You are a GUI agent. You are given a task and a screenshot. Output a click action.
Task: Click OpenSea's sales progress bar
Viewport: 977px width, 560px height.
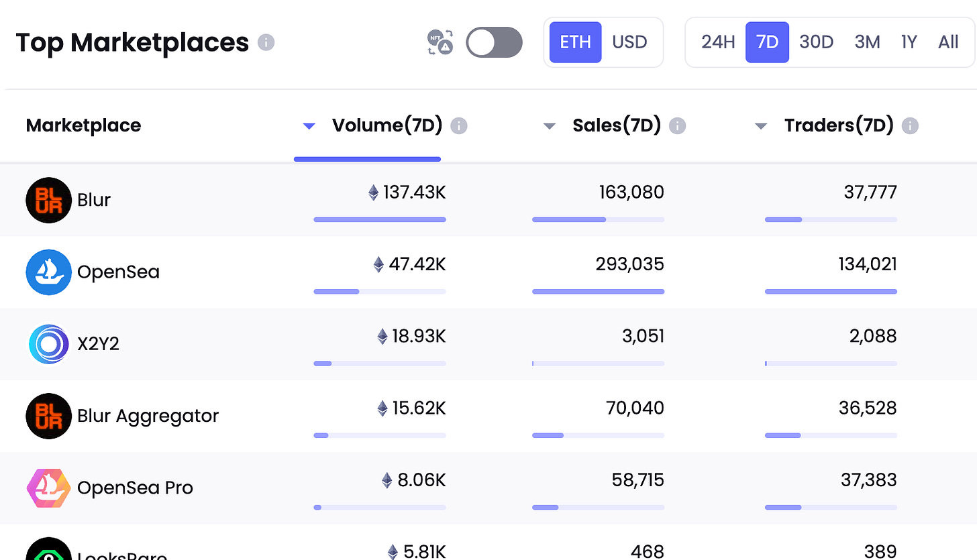coord(599,292)
